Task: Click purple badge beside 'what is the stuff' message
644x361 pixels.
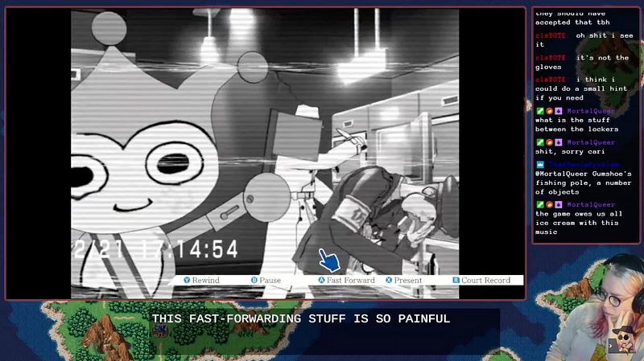Action: pyautogui.click(x=558, y=111)
